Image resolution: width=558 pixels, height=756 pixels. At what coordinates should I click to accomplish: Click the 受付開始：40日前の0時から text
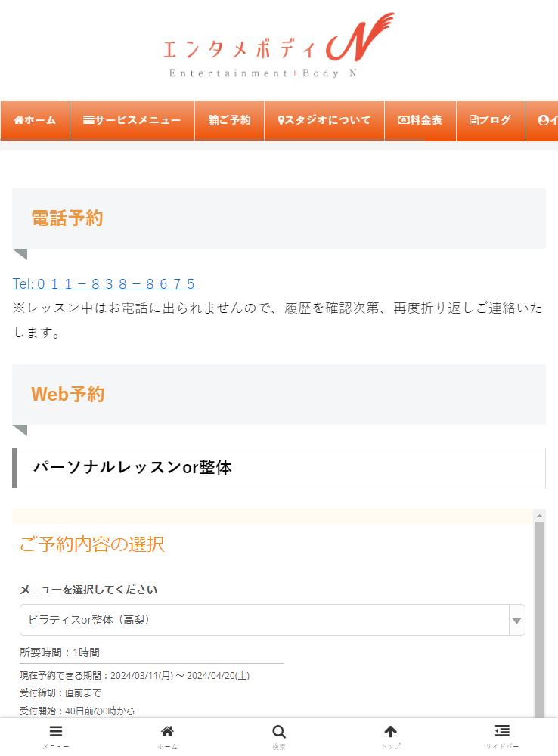click(x=77, y=711)
